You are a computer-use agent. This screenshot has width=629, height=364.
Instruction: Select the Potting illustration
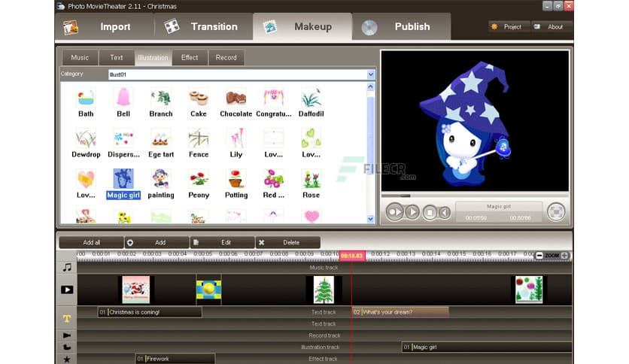coord(236,179)
